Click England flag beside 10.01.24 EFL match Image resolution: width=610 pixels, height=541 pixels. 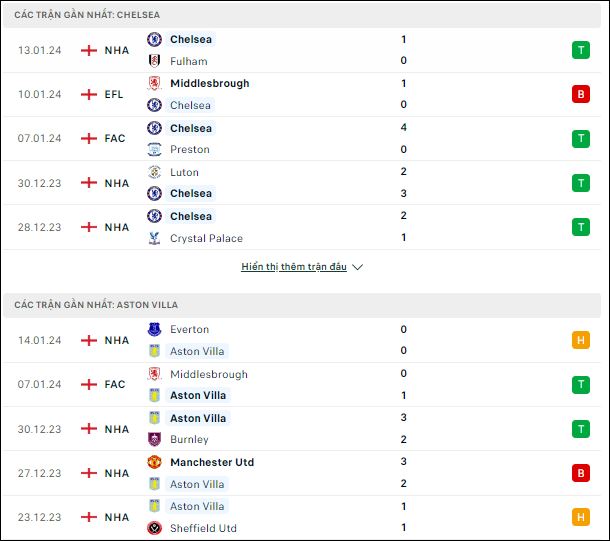coord(89,94)
